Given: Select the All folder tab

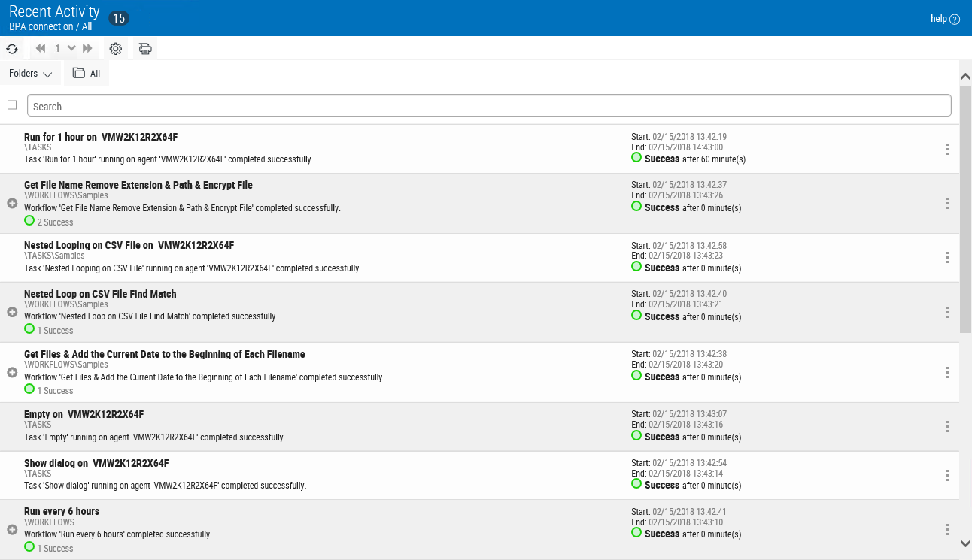Looking at the screenshot, I should coord(87,74).
